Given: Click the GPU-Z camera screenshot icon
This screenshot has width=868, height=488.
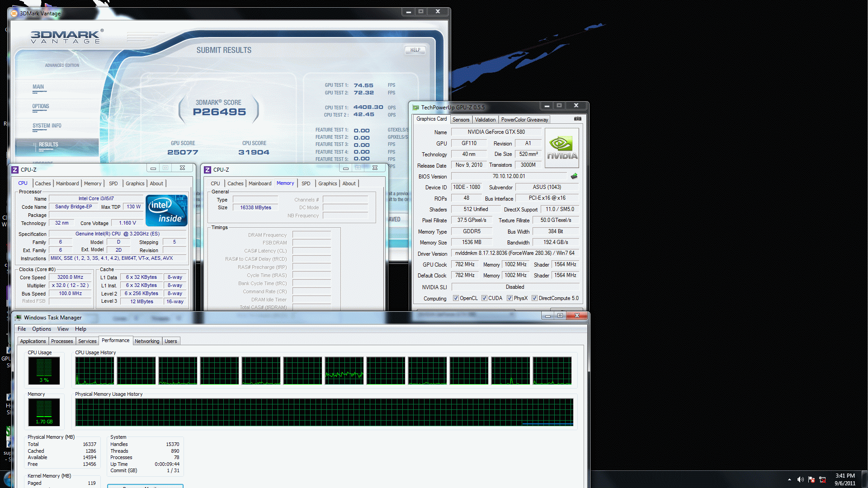Looking at the screenshot, I should [577, 119].
